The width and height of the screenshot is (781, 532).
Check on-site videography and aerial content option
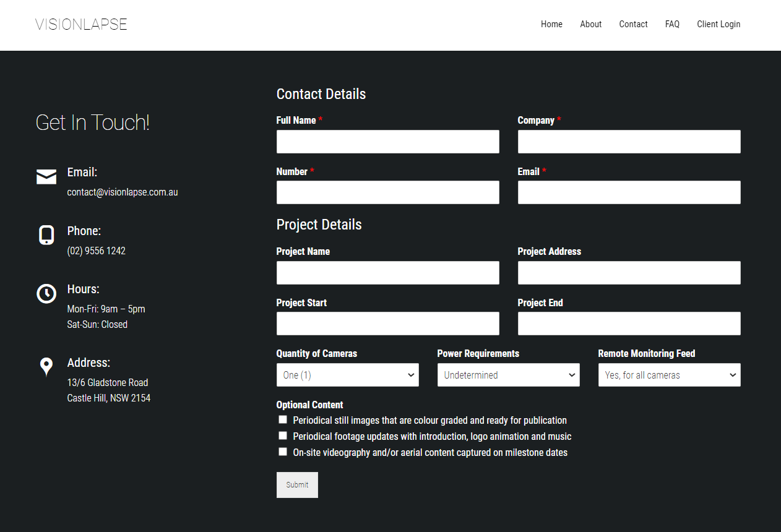pos(283,452)
